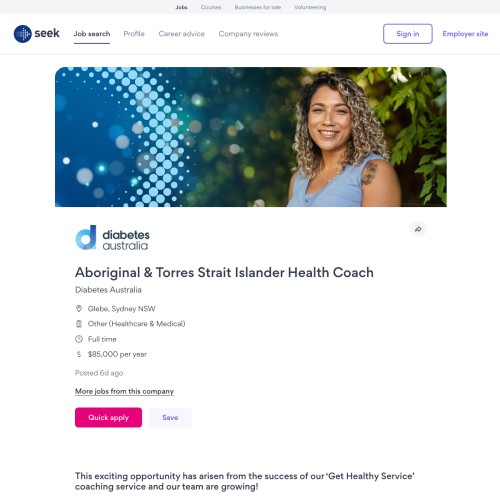Save this job listing
500x500 pixels.
(x=170, y=417)
